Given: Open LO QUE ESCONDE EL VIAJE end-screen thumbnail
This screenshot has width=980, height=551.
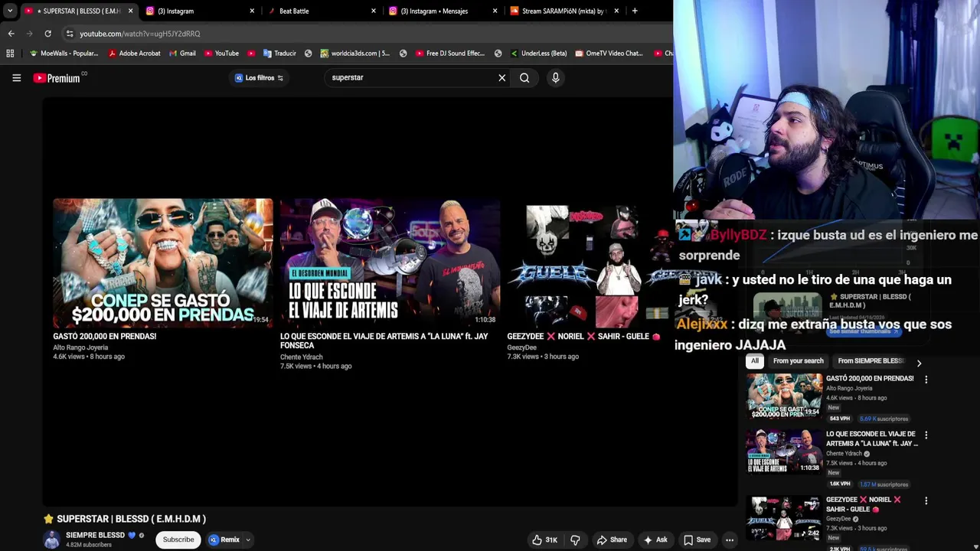Looking at the screenshot, I should coord(390,263).
